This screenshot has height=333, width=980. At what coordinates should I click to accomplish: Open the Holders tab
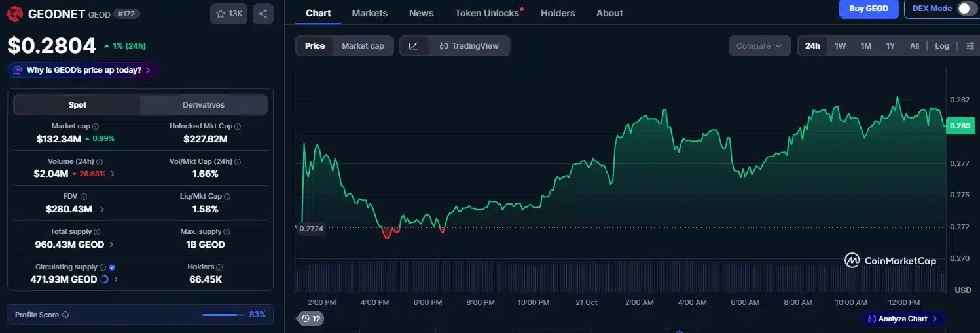coord(558,13)
